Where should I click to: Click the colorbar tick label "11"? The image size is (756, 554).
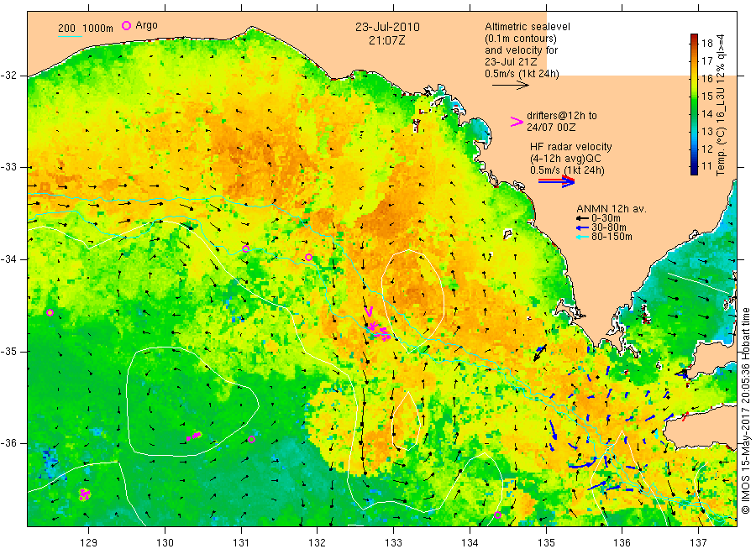706,166
